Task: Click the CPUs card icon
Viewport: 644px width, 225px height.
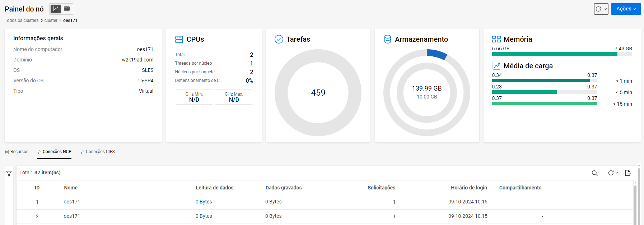Action: 179,39
